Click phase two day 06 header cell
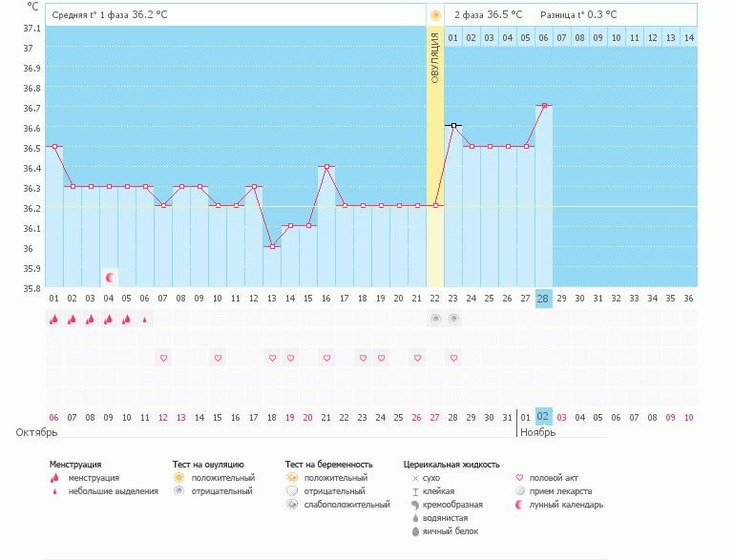 (543, 37)
